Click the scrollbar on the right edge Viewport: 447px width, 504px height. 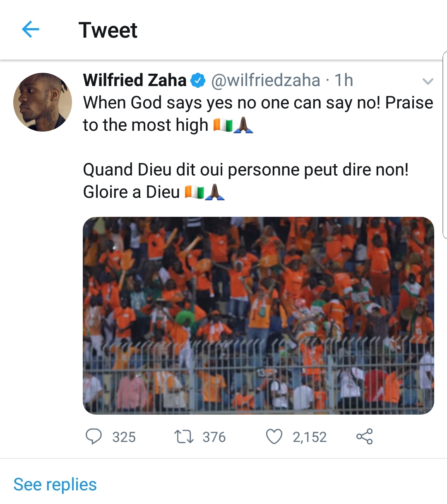click(x=445, y=145)
